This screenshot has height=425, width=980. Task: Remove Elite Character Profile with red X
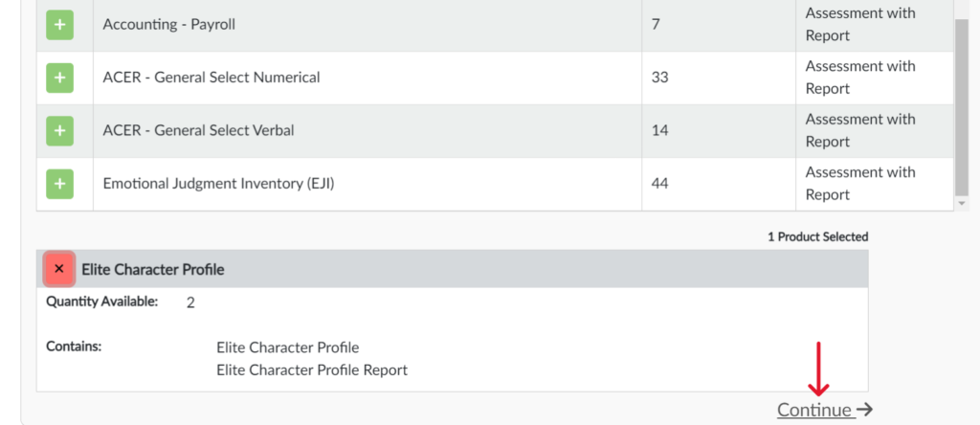click(59, 269)
